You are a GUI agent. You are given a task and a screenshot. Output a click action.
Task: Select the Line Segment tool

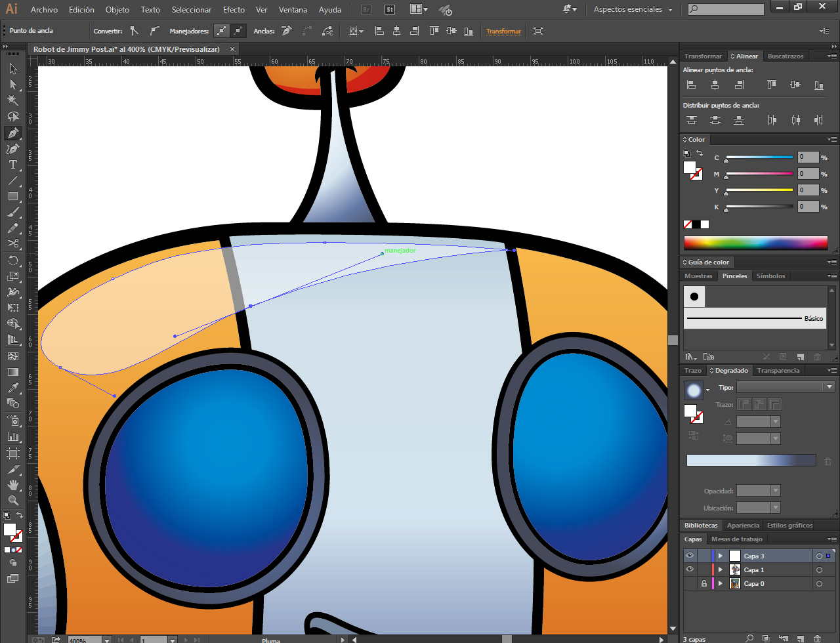[x=12, y=180]
